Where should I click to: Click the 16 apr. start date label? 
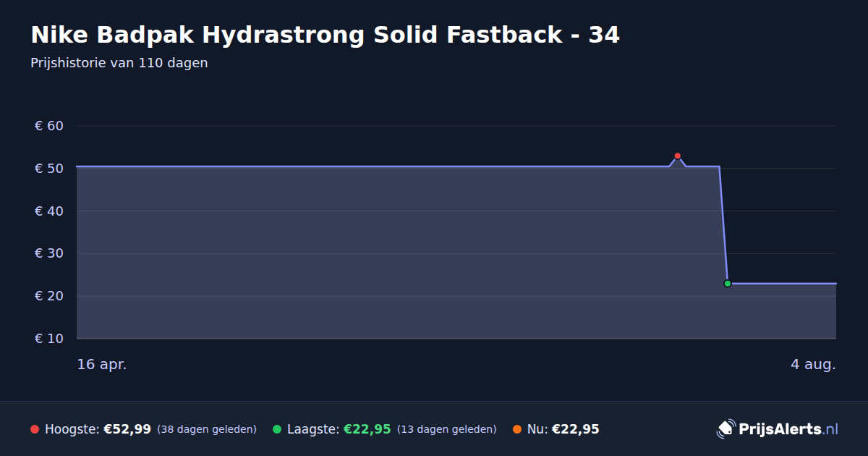102,364
